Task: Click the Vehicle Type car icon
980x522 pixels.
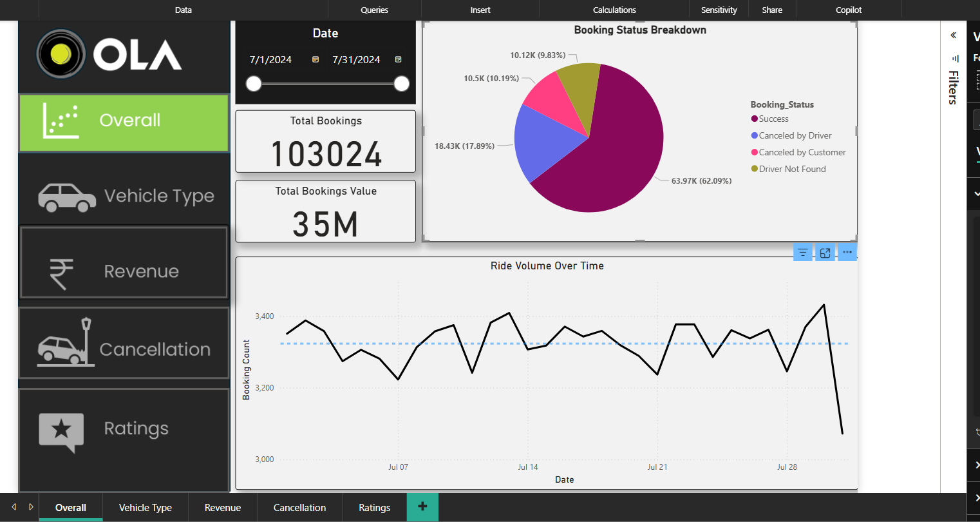Action: point(67,197)
